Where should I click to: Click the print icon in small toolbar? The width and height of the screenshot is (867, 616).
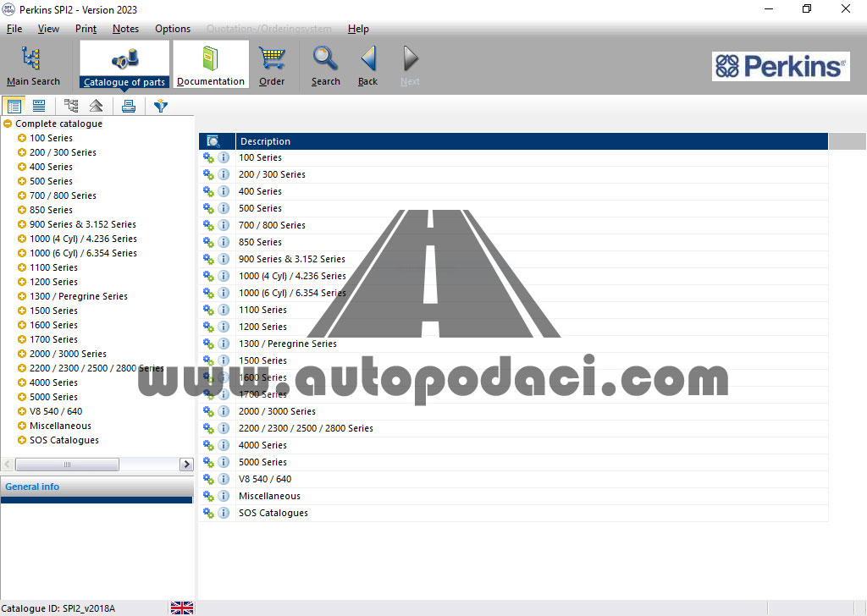(129, 105)
